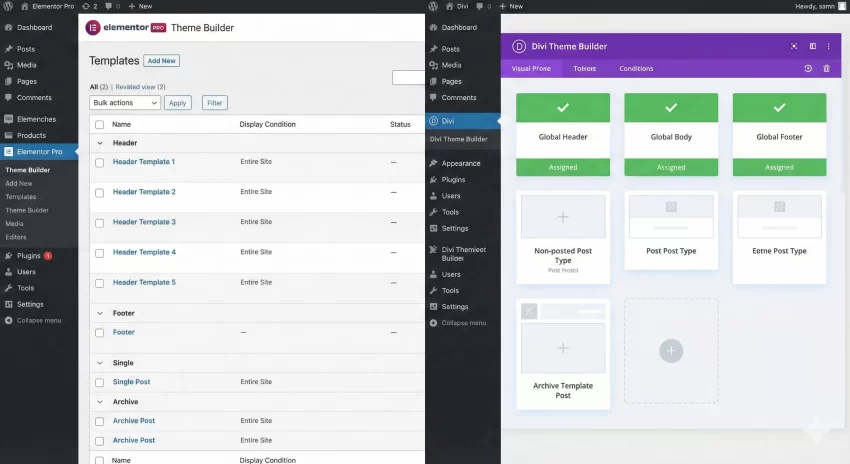Open the updates counter icon showing 2

89,7
